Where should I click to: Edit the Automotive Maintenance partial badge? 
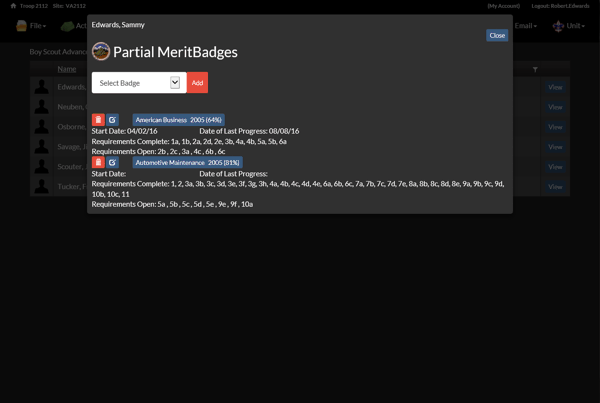(112, 162)
